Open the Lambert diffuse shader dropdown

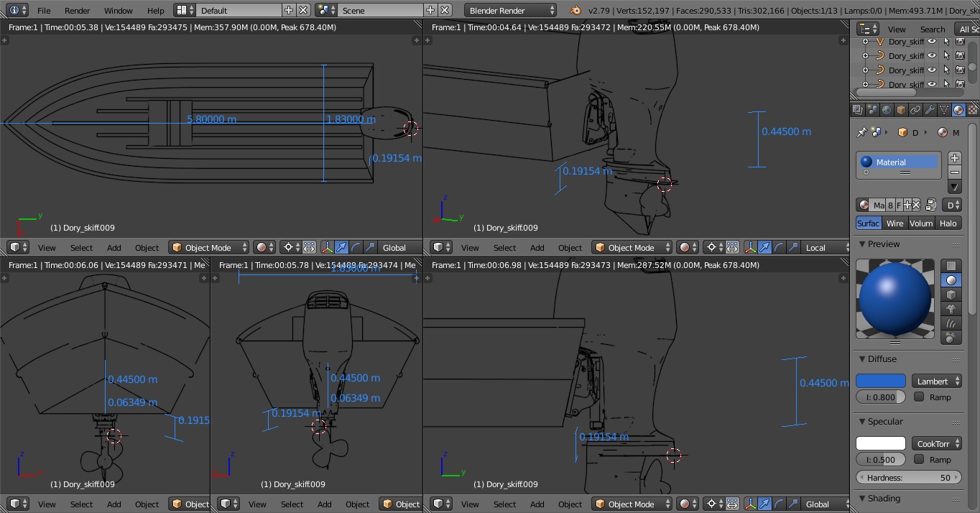pos(936,382)
